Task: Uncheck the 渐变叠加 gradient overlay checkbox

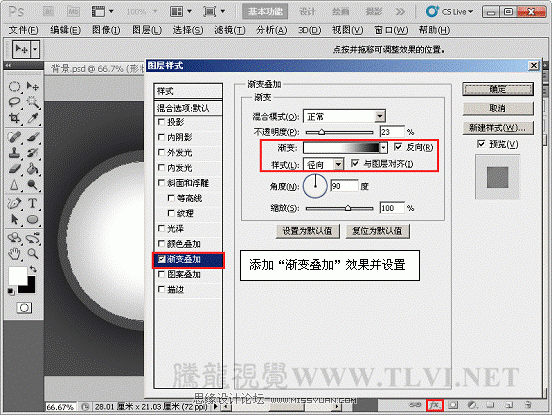Action: (161, 259)
